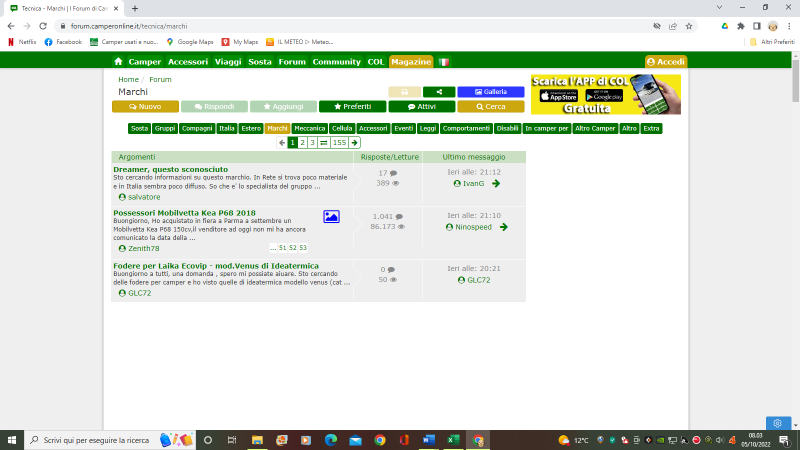
Task: Expand page selector between 3 and 155
Action: 324,143
